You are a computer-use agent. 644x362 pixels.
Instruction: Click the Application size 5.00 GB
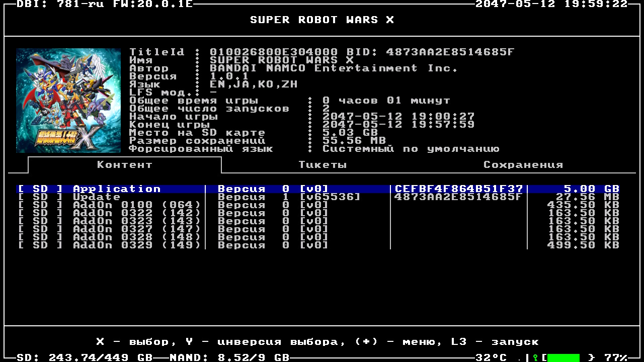tap(591, 189)
